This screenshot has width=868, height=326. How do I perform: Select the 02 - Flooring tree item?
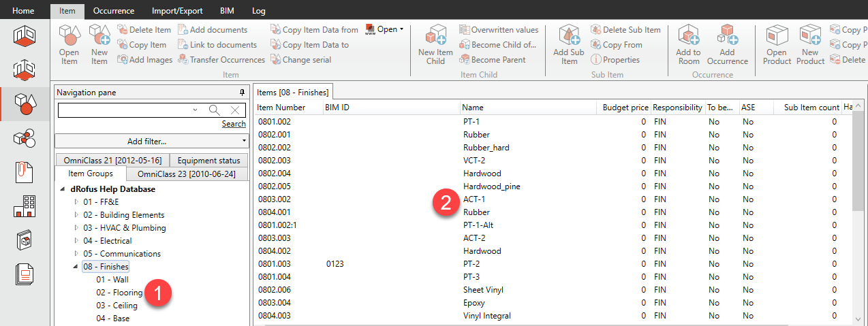click(x=119, y=293)
